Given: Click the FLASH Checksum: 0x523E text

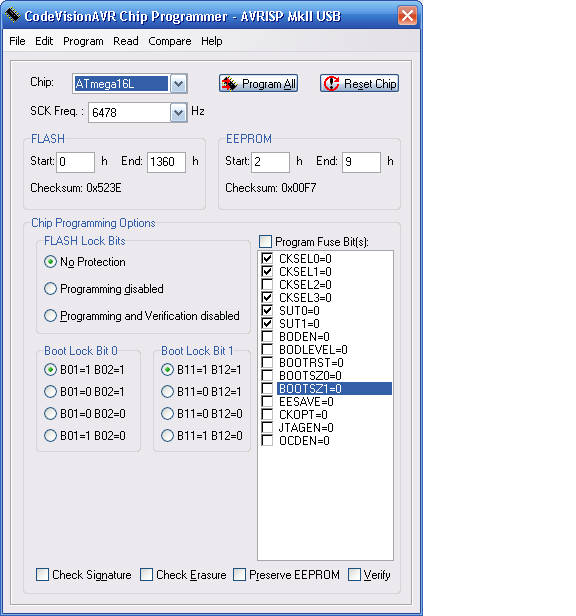Looking at the screenshot, I should (x=76, y=188).
